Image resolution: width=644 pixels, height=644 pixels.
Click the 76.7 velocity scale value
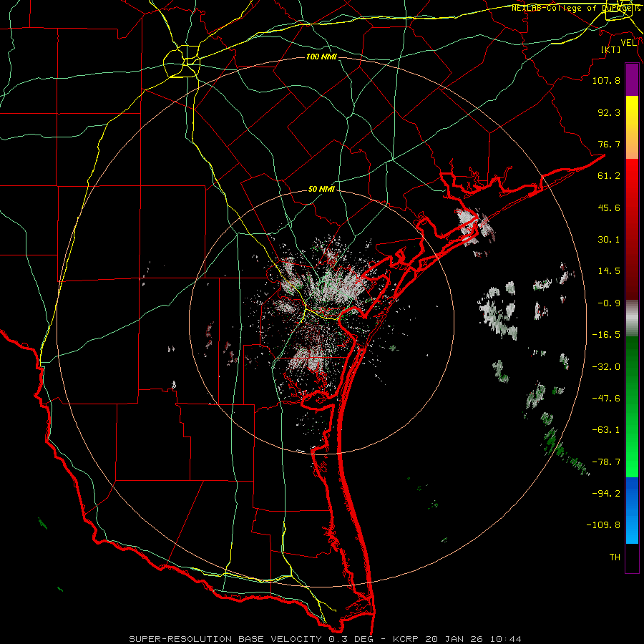click(x=609, y=144)
